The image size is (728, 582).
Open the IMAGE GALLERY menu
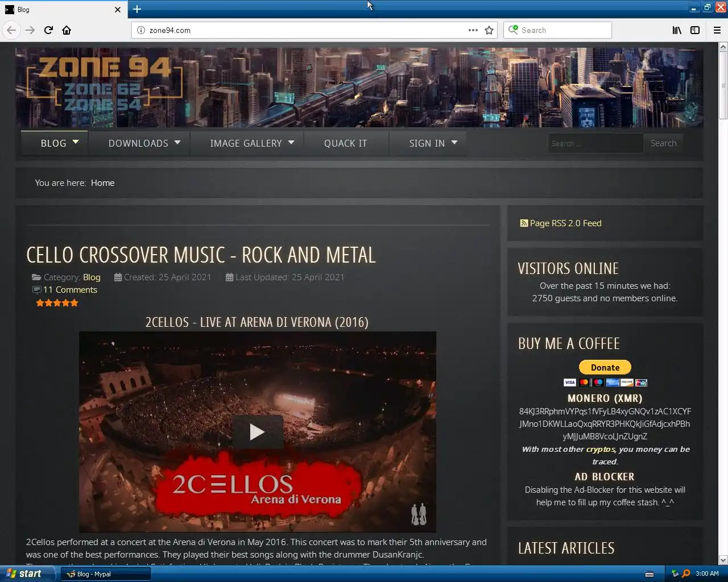click(x=246, y=143)
